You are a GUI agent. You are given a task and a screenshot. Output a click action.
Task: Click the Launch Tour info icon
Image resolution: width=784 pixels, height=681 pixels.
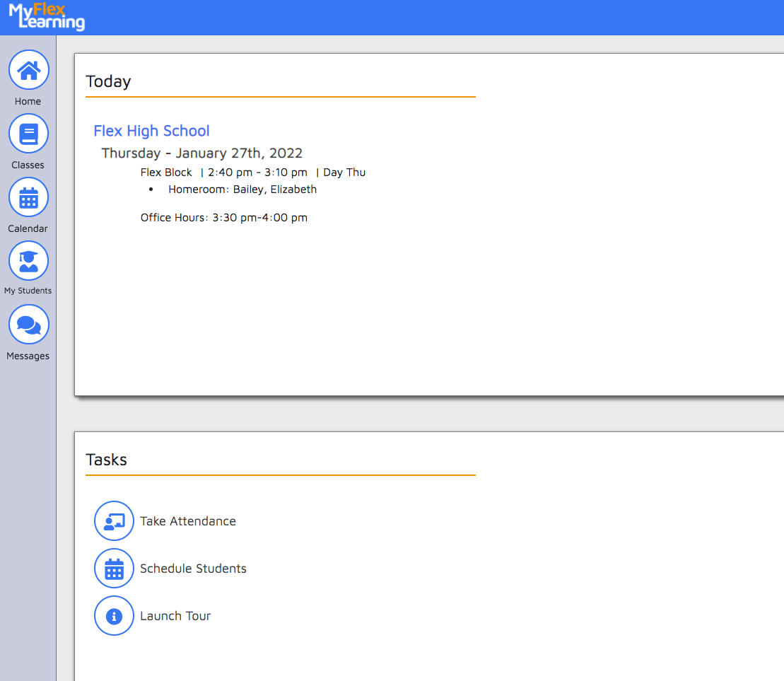pos(114,616)
